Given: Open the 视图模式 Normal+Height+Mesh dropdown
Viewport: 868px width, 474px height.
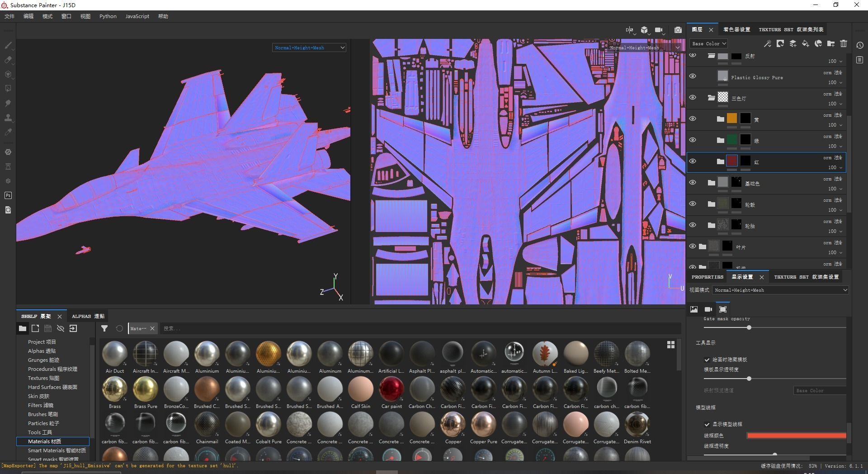Looking at the screenshot, I should pos(780,290).
